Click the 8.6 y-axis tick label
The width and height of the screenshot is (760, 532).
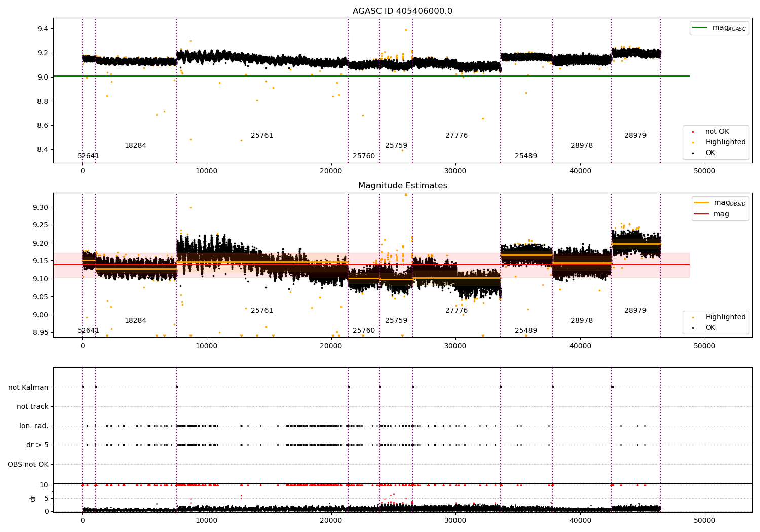43,126
